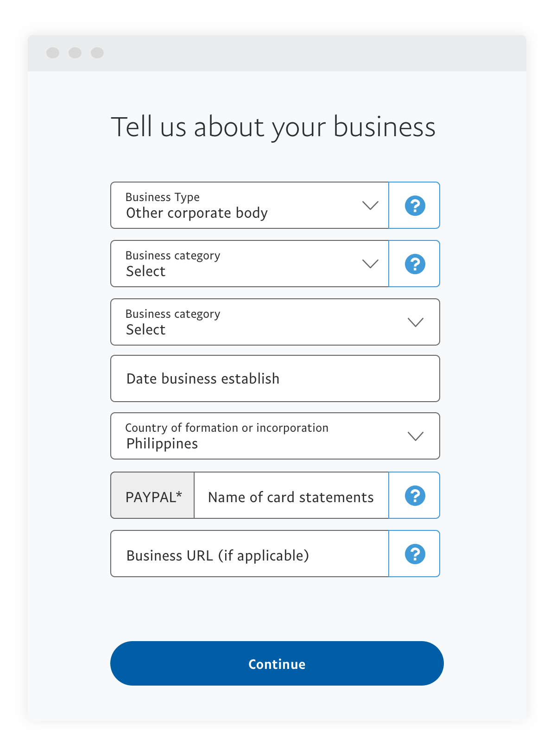Click the 'Philippines' selected country value
The width and height of the screenshot is (556, 756).
click(x=162, y=444)
